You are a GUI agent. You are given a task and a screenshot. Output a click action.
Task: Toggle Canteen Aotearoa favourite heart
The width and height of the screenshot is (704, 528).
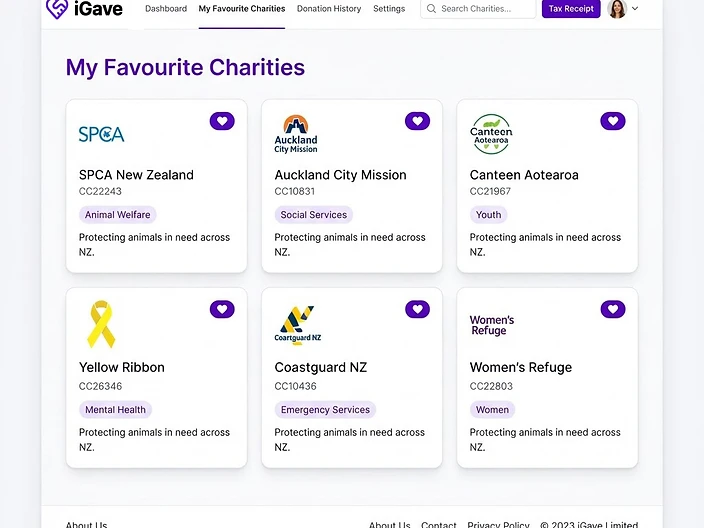(x=613, y=121)
